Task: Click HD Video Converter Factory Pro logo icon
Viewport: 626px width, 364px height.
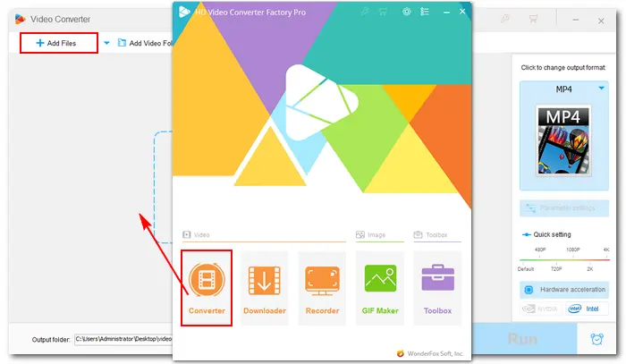Action: [184, 12]
